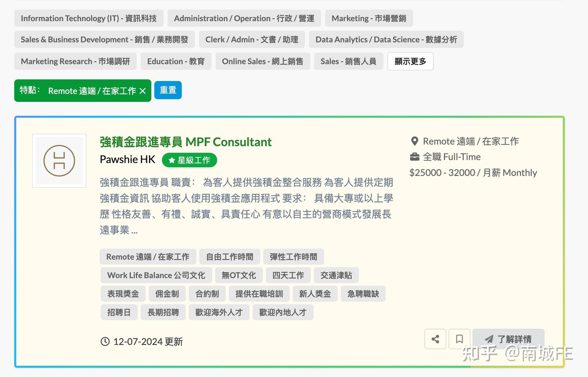The height and width of the screenshot is (377, 588).
Task: Open 了解詳情 job details button
Action: point(508,339)
